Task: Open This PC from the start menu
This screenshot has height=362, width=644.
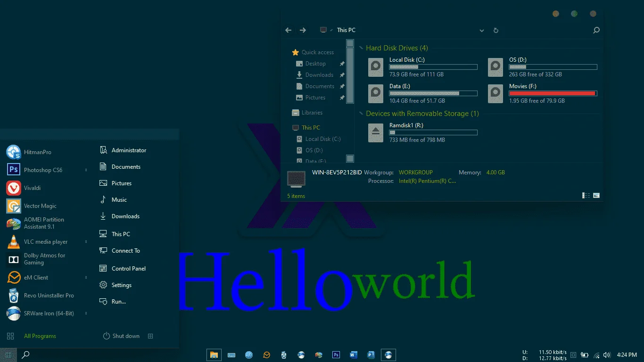Action: [x=114, y=234]
